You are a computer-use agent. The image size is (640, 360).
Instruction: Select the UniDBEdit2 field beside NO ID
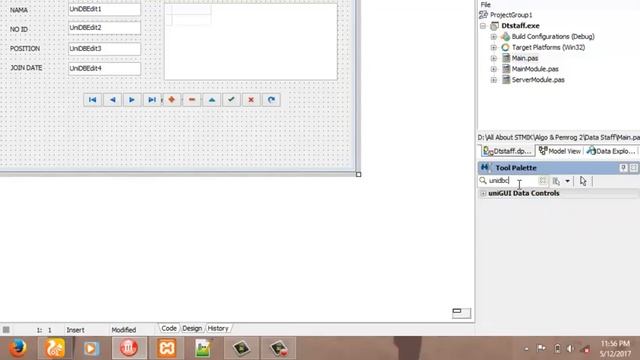click(104, 28)
